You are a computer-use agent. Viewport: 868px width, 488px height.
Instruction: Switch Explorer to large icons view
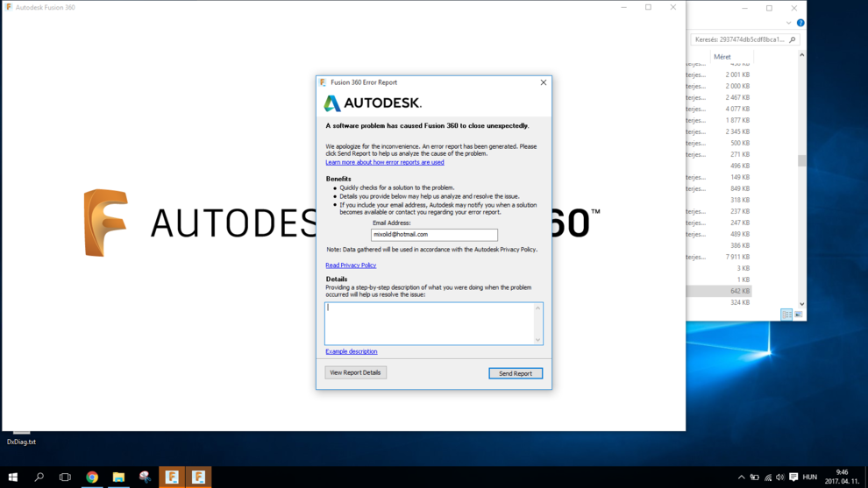pos(798,315)
